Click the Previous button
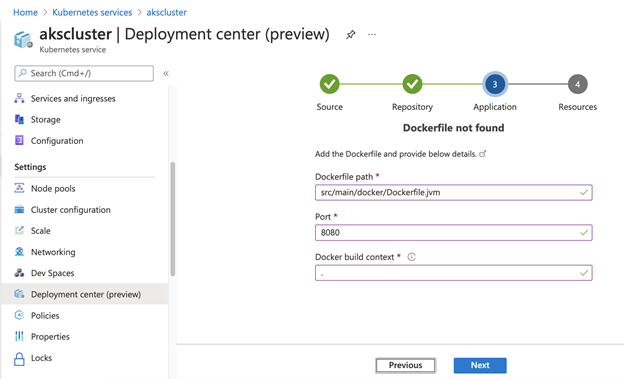This screenshot has height=379, width=624. tap(406, 365)
